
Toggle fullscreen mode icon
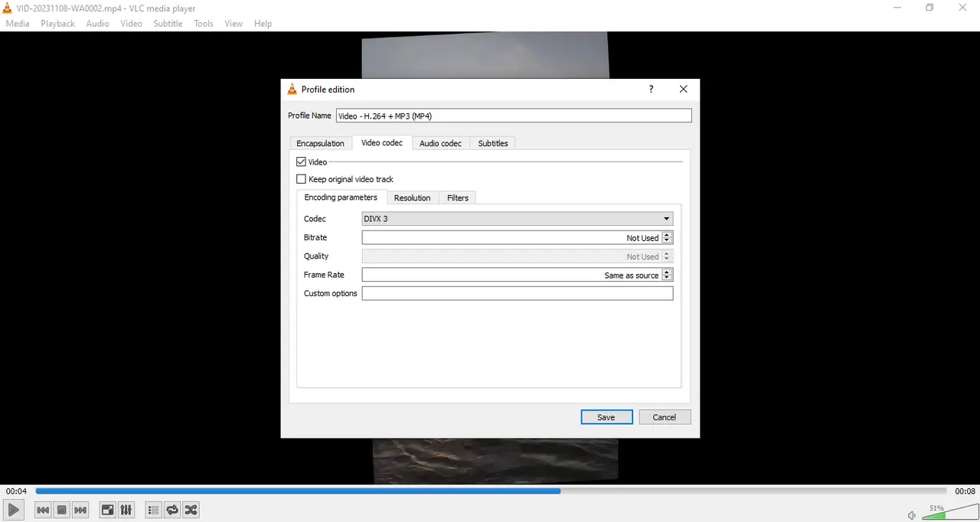[107, 509]
